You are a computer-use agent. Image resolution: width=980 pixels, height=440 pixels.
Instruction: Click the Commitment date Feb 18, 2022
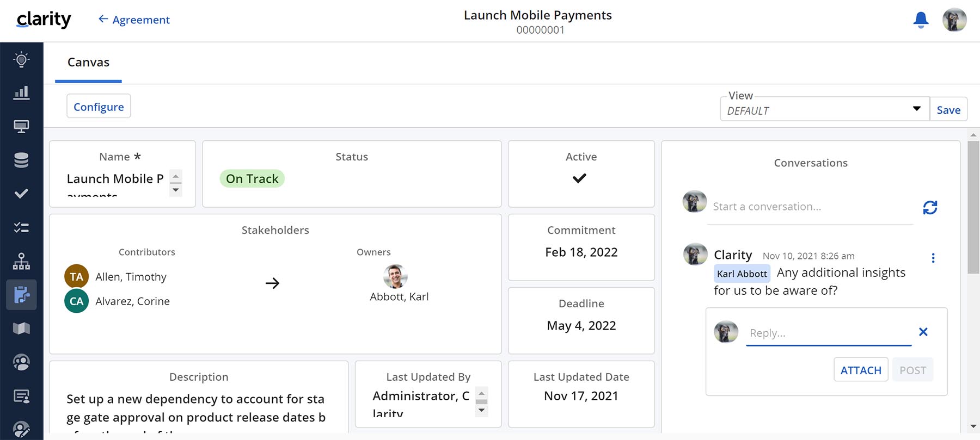(x=581, y=252)
